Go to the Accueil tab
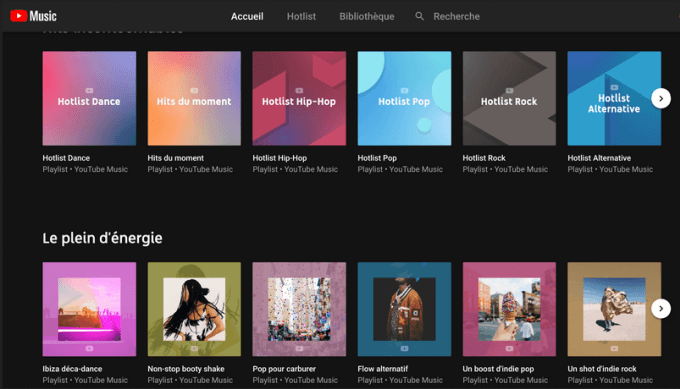Image resolution: width=680 pixels, height=389 pixels. point(247,16)
